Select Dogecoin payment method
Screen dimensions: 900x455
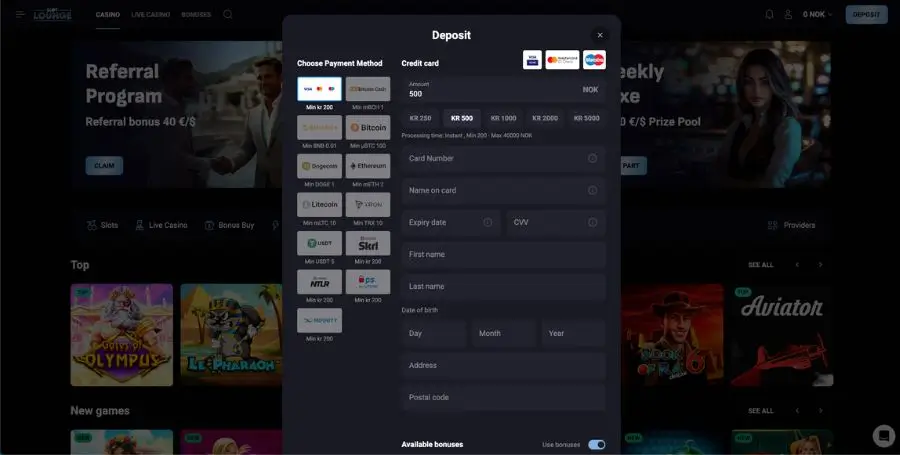point(319,166)
